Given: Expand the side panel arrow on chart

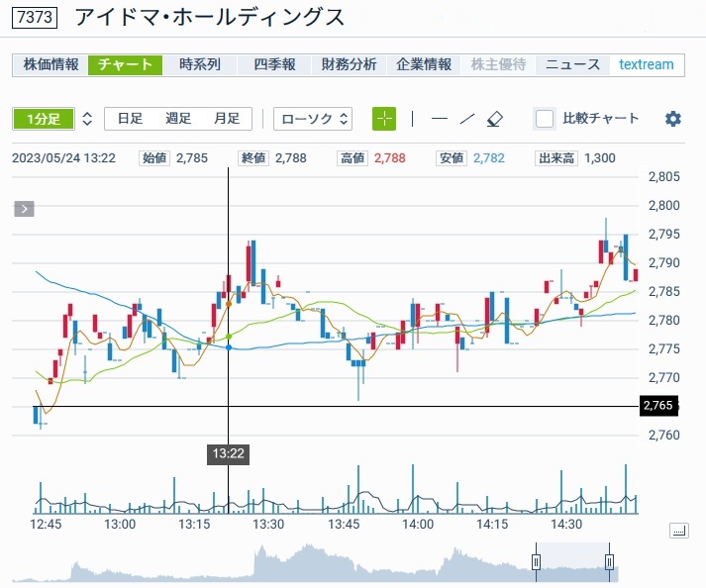Looking at the screenshot, I should [24, 209].
